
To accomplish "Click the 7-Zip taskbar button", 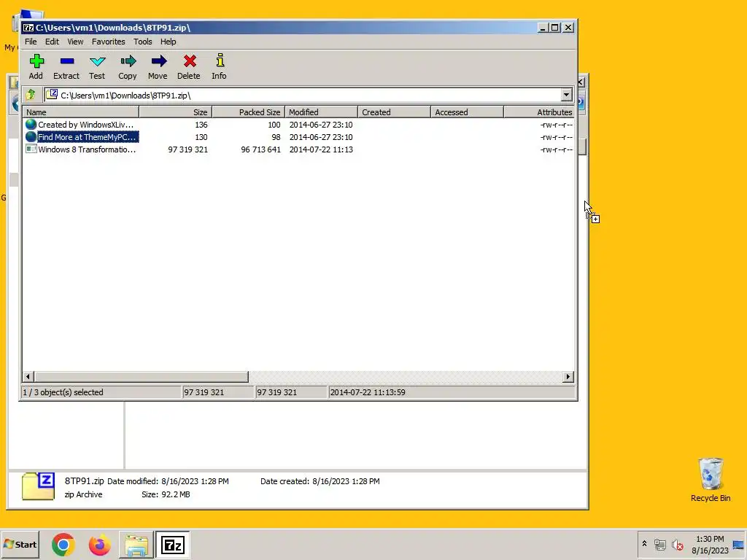I will coord(172,545).
